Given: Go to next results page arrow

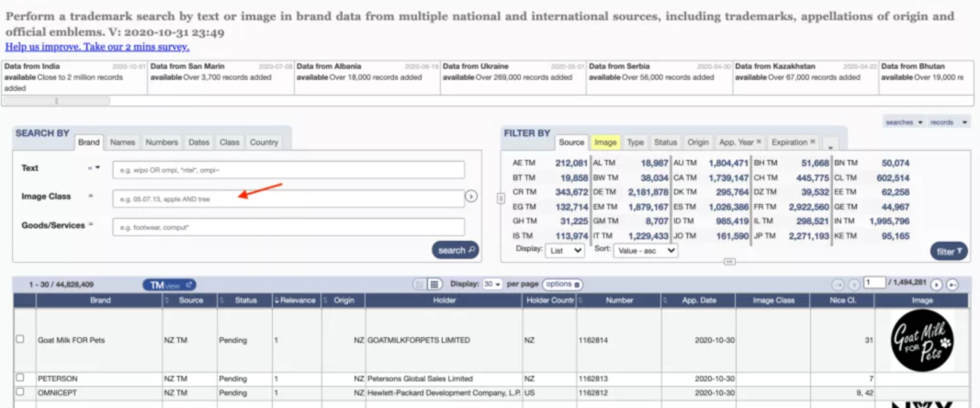Looking at the screenshot, I should tap(936, 285).
